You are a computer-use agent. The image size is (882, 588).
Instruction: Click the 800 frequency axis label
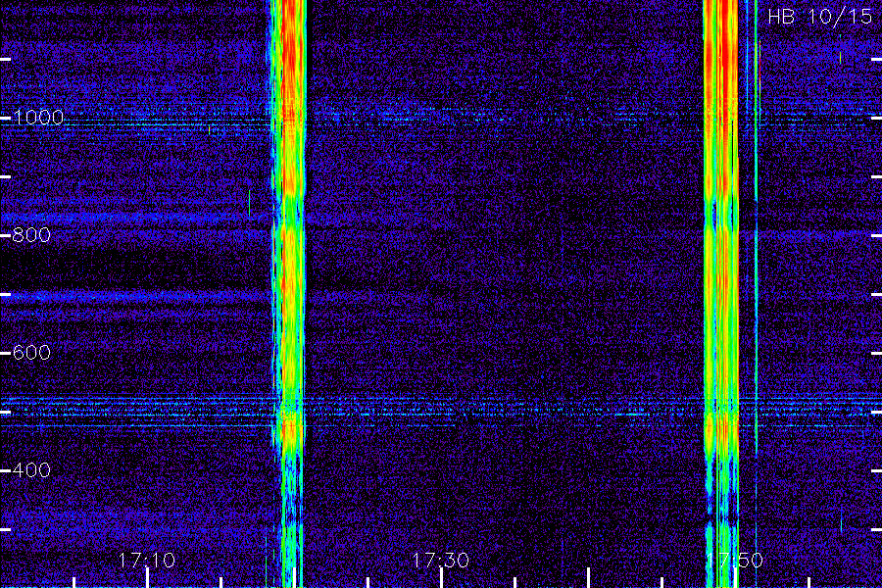(31, 235)
